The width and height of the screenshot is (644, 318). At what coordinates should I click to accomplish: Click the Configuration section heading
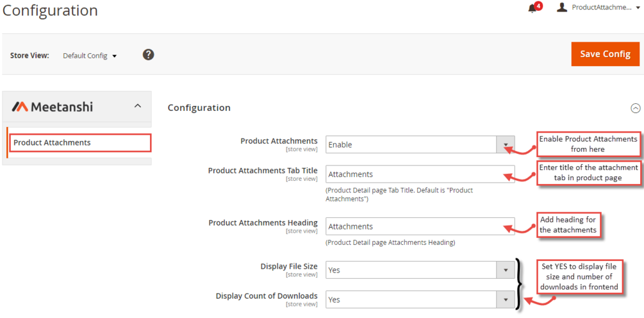pos(199,108)
